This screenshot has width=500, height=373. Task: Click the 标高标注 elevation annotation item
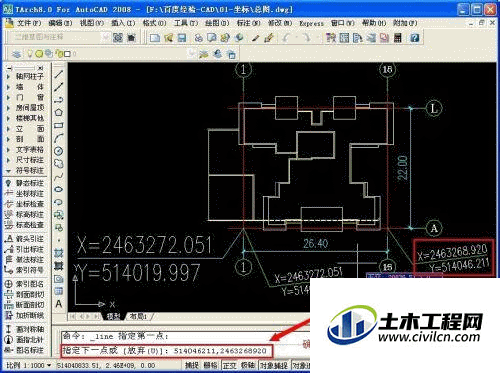click(24, 214)
